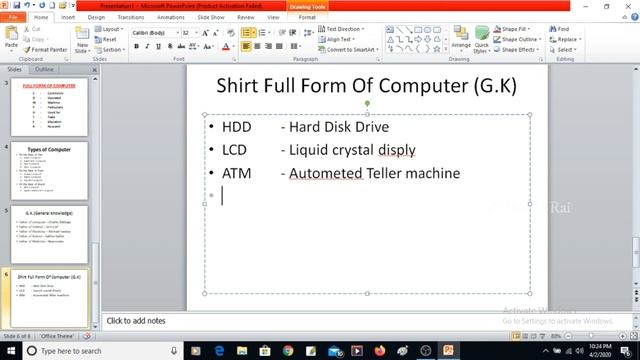The image size is (640, 360).
Task: Open the Drawing Tools Format tab
Action: point(307,17)
